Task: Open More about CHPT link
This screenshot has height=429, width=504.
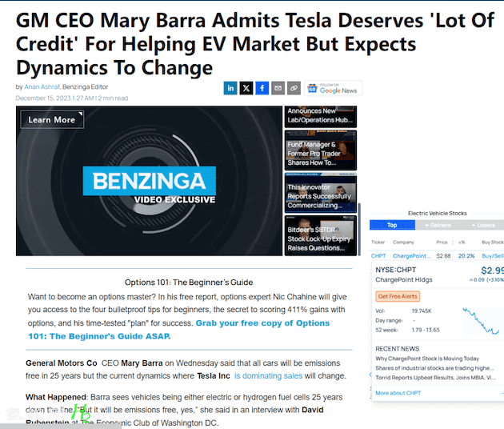Action: (x=398, y=393)
